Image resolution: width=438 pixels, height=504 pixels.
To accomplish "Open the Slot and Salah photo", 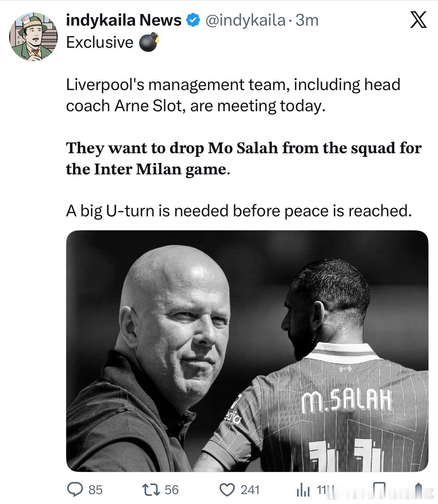I will coord(247,351).
